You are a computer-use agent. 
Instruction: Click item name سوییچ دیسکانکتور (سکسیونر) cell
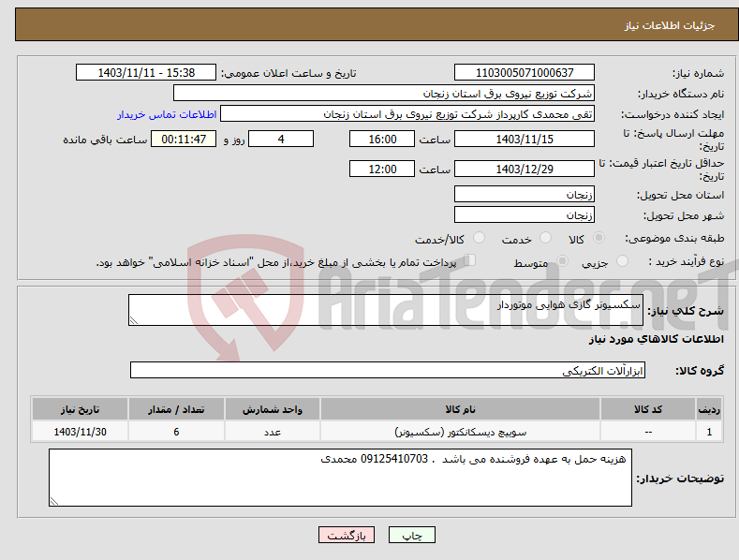click(460, 432)
